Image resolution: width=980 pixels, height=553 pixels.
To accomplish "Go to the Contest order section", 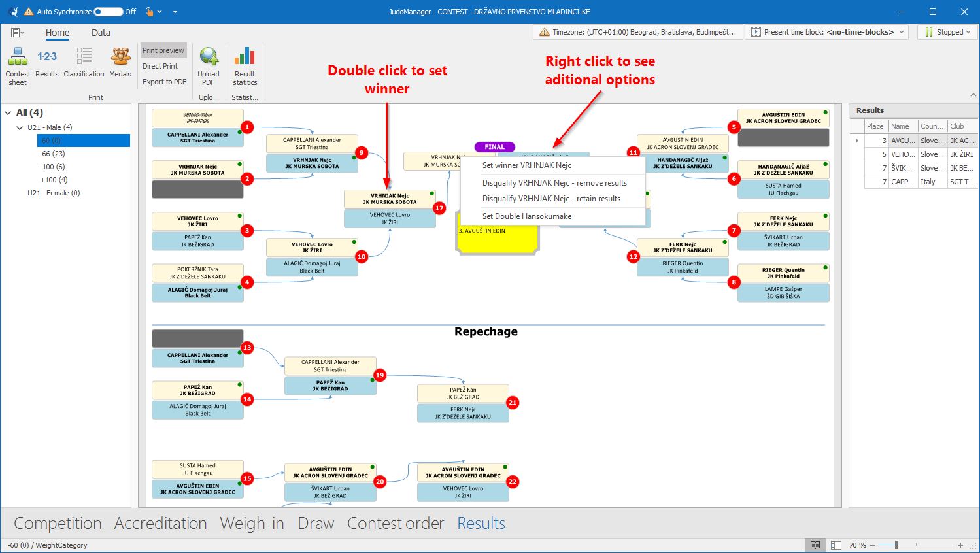I will coord(396,524).
